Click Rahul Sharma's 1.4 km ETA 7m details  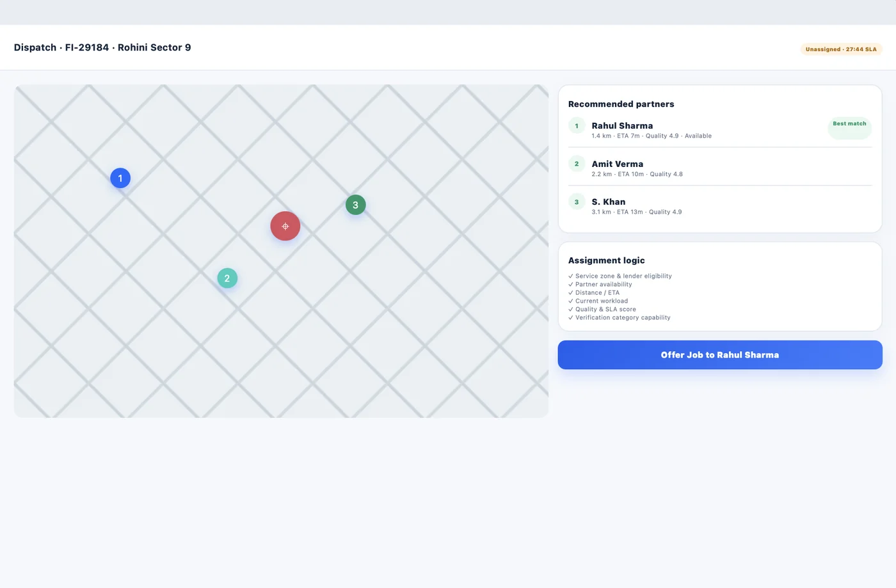(x=652, y=136)
